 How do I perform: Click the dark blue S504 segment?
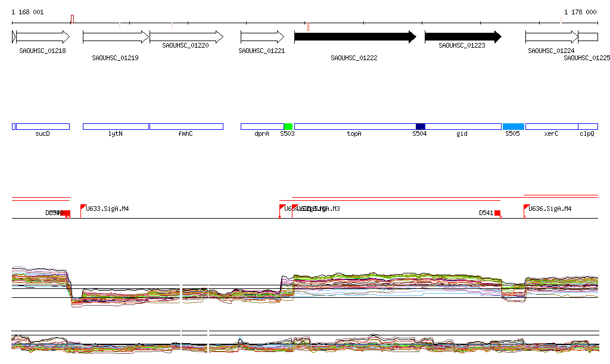tap(421, 126)
